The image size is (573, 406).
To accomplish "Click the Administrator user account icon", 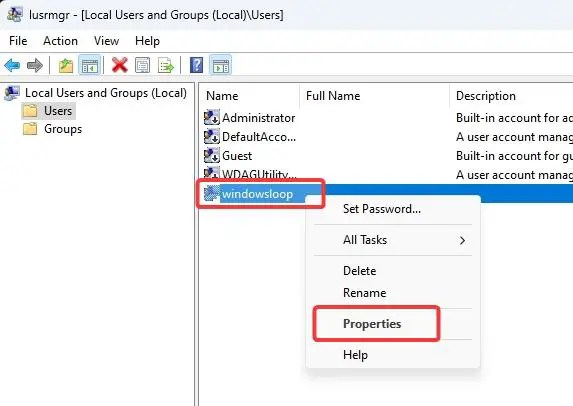I will point(212,118).
